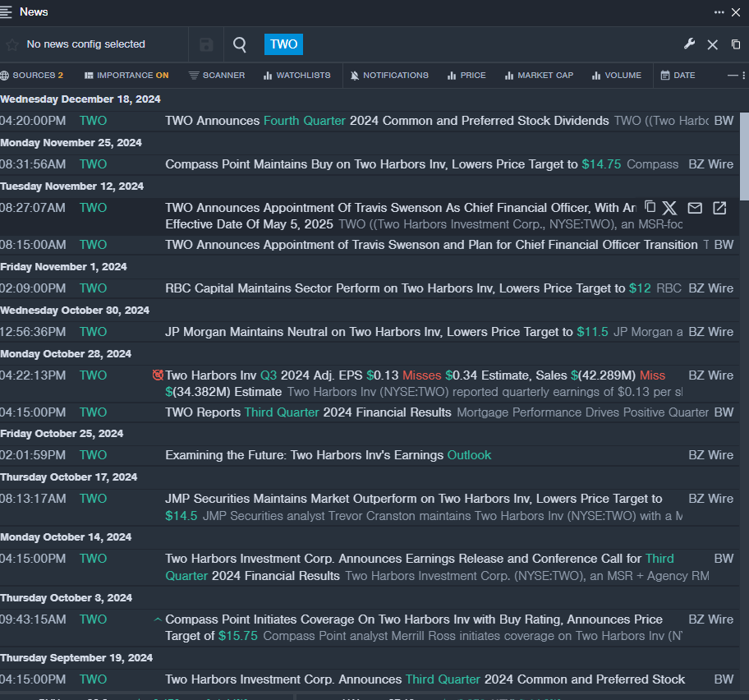
Task: Open TWO Reports Third Quarter Results headline
Action: pos(308,412)
